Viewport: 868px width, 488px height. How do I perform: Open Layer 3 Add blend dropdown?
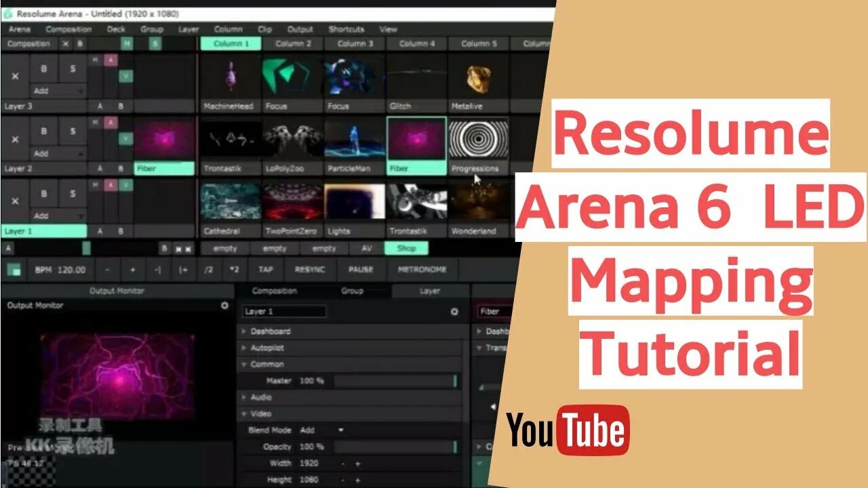(58, 91)
